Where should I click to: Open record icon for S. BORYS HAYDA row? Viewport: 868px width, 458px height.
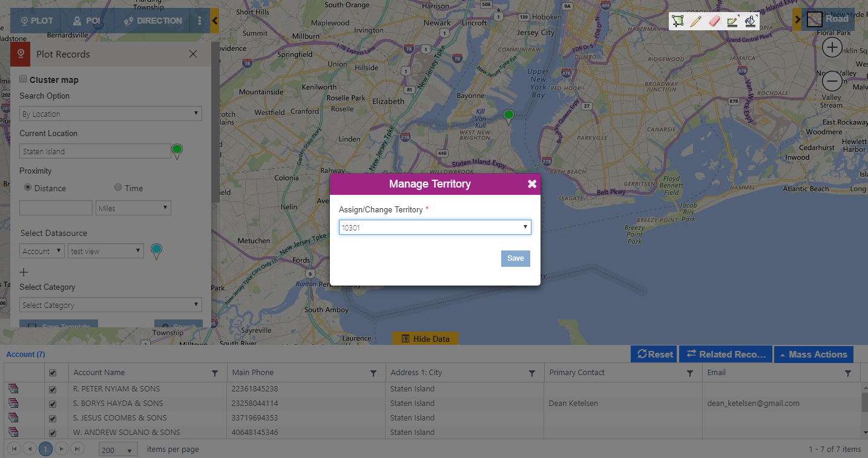13,403
